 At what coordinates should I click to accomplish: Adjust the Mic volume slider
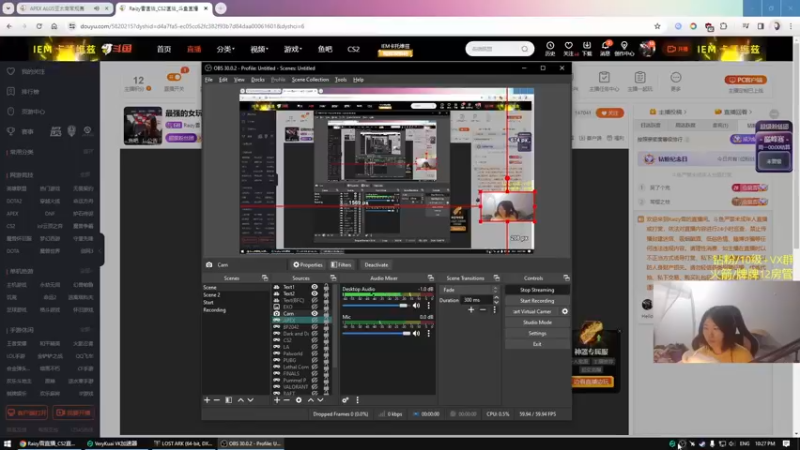376,333
